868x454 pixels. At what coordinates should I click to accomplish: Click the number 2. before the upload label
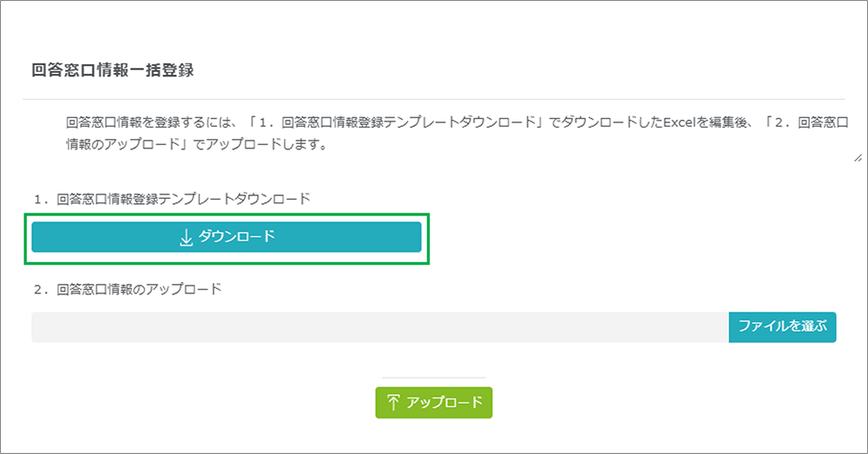click(x=40, y=289)
